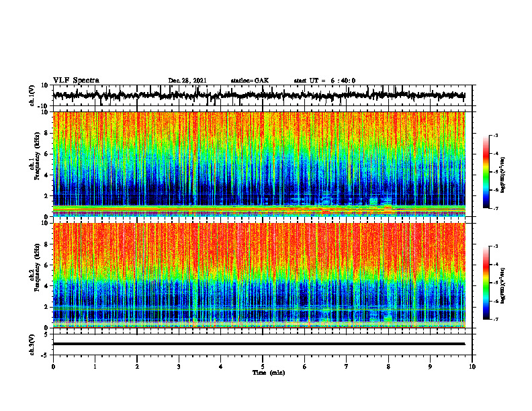
Task: Click the "start UT = 6:40:0" text
Action: [324, 81]
